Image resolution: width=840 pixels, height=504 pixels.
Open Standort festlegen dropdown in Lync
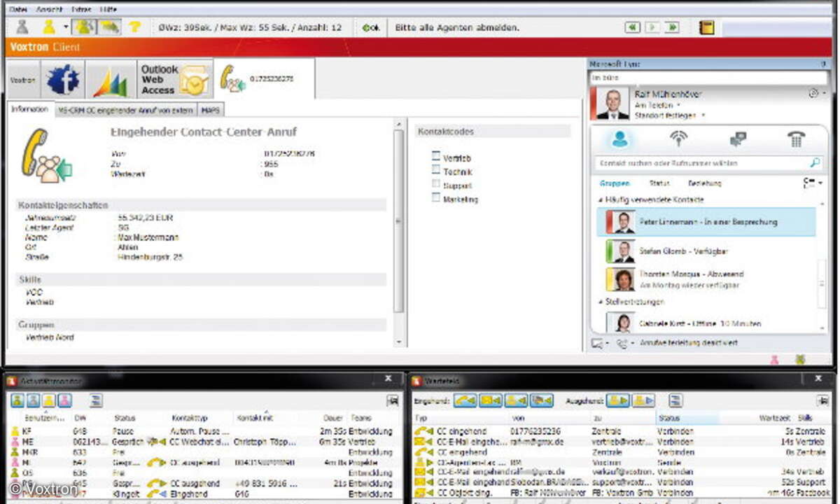click(x=670, y=115)
